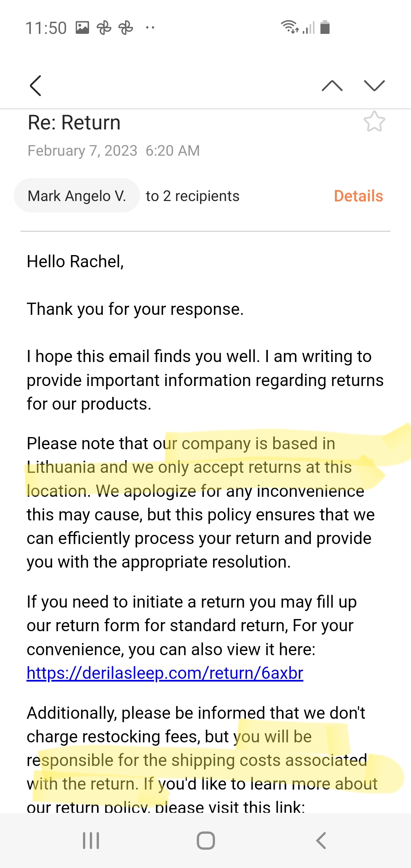
Task: Tap the back arrow in the email header
Action: (x=35, y=85)
